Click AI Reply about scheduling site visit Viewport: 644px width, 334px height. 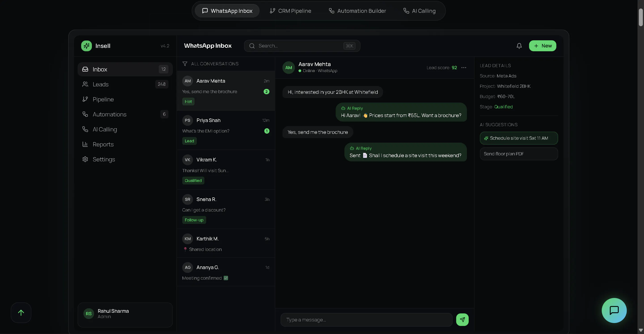click(x=405, y=152)
